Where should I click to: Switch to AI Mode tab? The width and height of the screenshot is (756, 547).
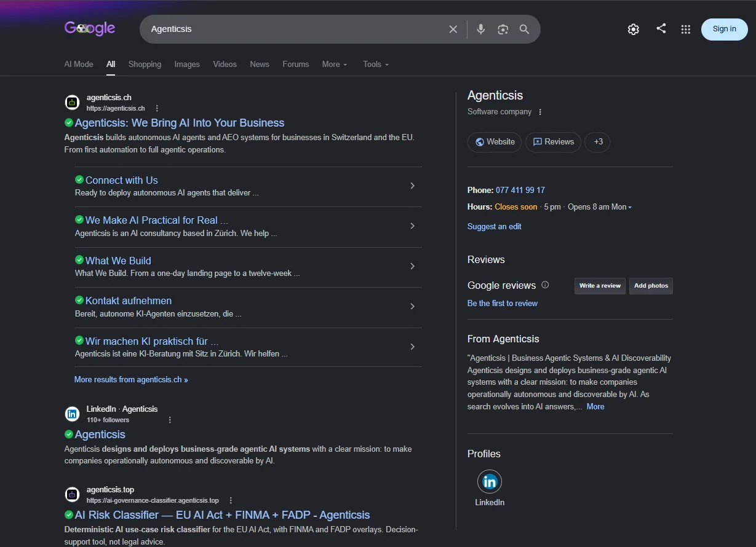[79, 64]
